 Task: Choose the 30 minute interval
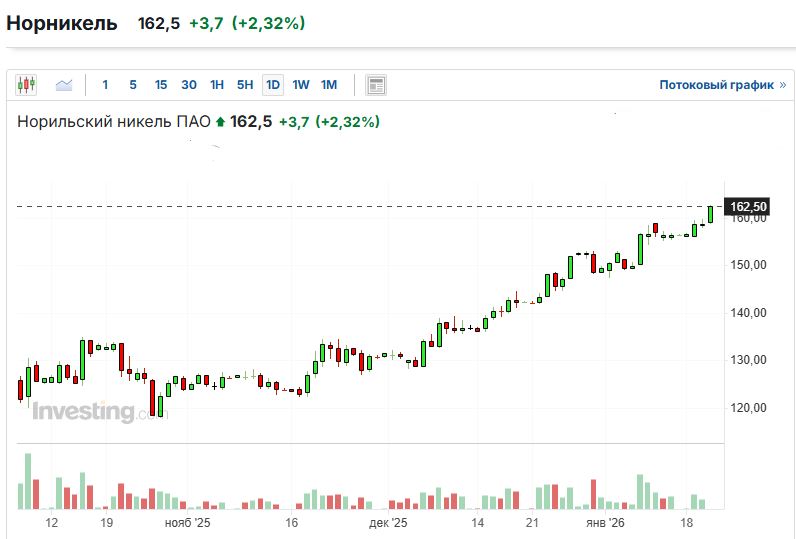[x=189, y=85]
